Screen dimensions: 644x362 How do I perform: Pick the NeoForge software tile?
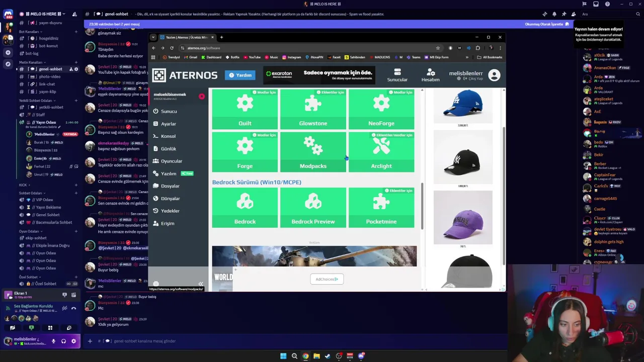click(x=381, y=109)
